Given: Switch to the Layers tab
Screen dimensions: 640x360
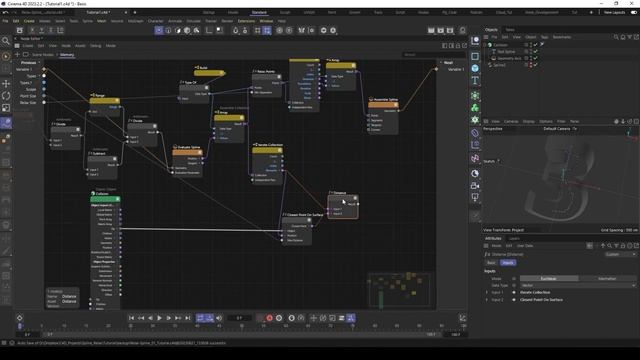Looking at the screenshot, I should pyautogui.click(x=514, y=238).
